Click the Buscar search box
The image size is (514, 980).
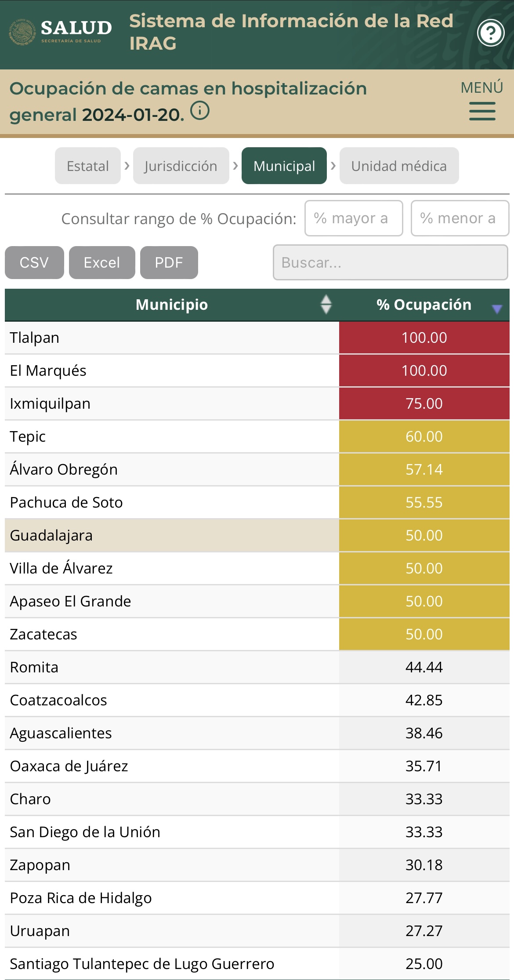390,263
